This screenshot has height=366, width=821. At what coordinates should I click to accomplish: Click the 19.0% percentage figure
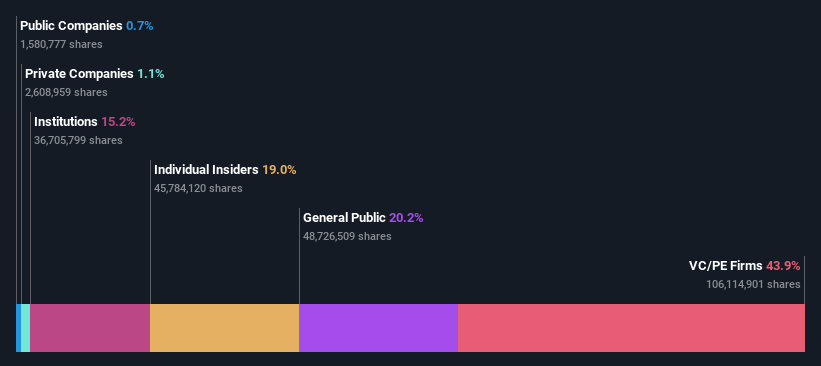pos(279,170)
